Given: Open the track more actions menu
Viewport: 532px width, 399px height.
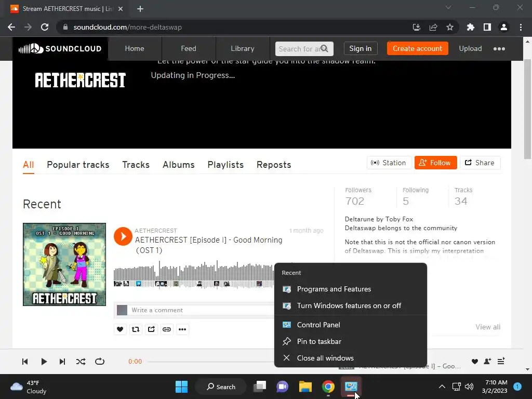Looking at the screenshot, I should (182, 329).
